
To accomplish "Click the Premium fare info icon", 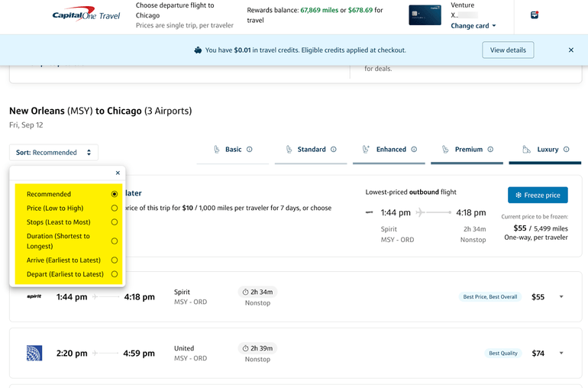I will (x=490, y=150).
